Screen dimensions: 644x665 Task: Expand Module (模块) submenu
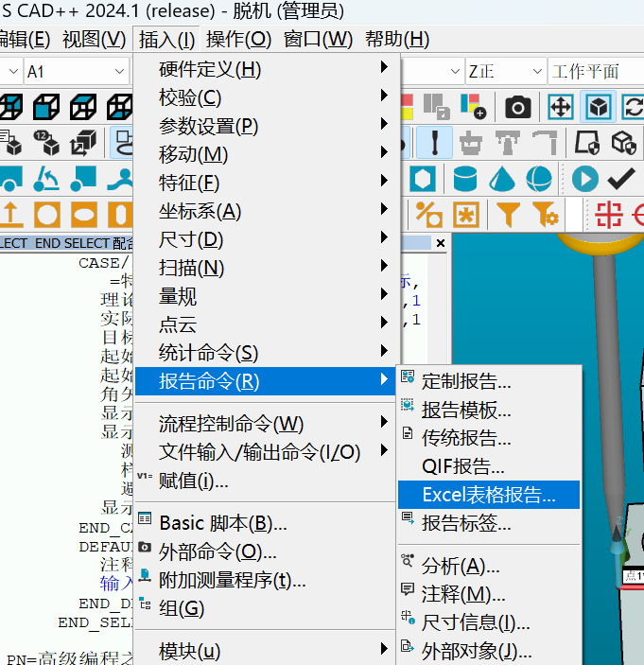click(267, 651)
